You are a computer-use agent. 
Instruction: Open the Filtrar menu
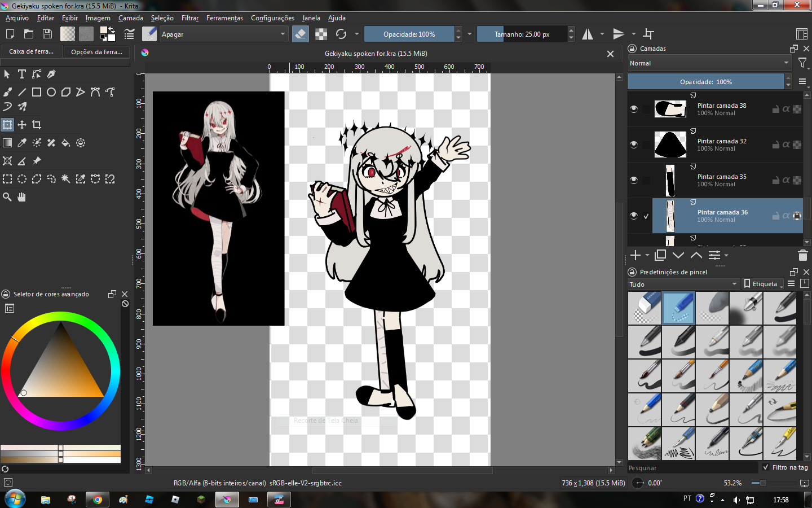pos(189,18)
